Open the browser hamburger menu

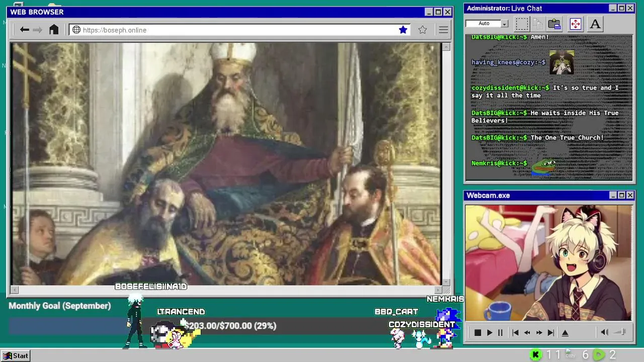(443, 30)
